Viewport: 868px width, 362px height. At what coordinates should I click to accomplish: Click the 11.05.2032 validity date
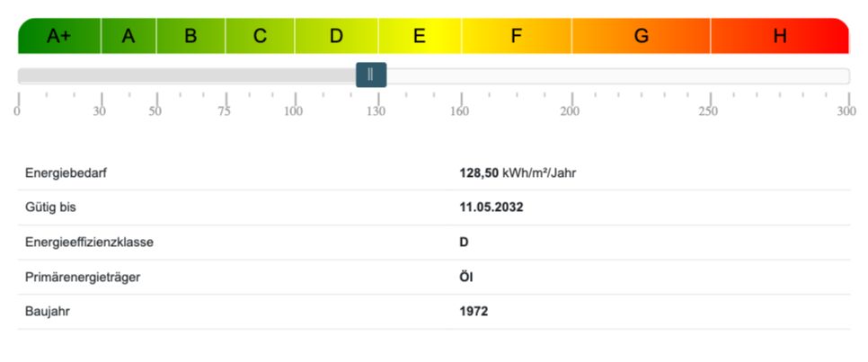point(492,207)
